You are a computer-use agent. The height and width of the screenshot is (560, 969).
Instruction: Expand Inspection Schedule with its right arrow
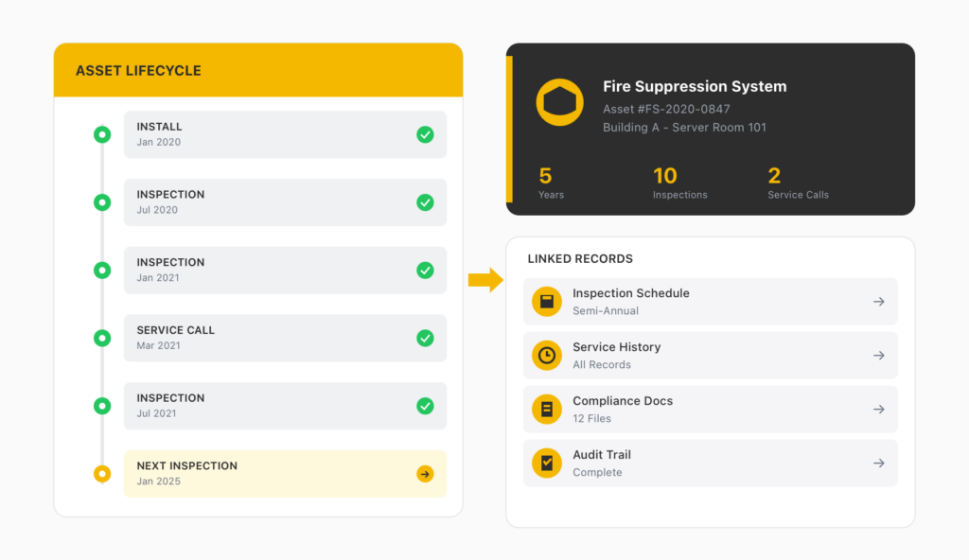[x=878, y=302]
